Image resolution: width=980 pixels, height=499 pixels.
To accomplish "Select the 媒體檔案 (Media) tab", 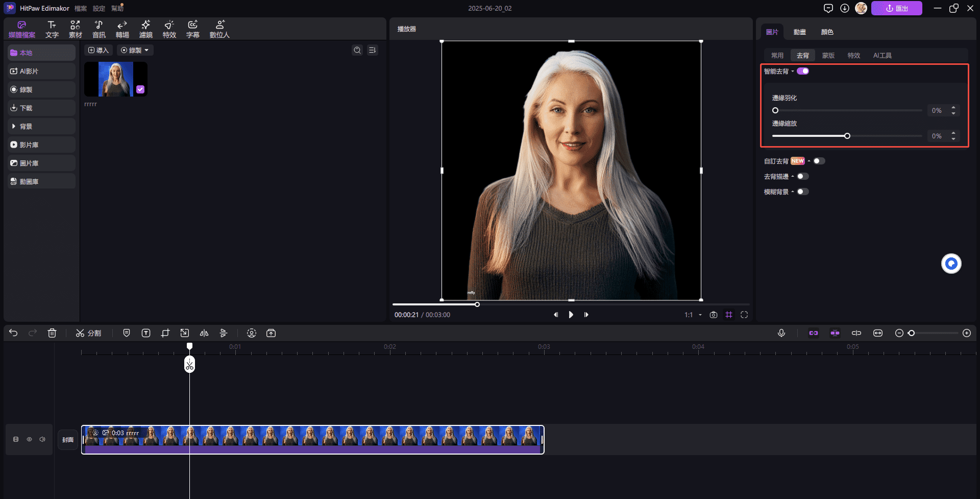I will [x=22, y=29].
